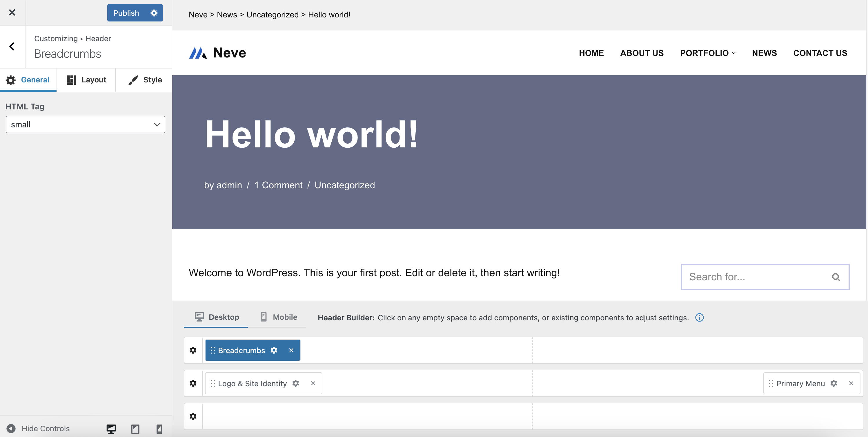The height and width of the screenshot is (437, 868).
Task: Open publish settings gear next to Publish
Action: tap(154, 13)
